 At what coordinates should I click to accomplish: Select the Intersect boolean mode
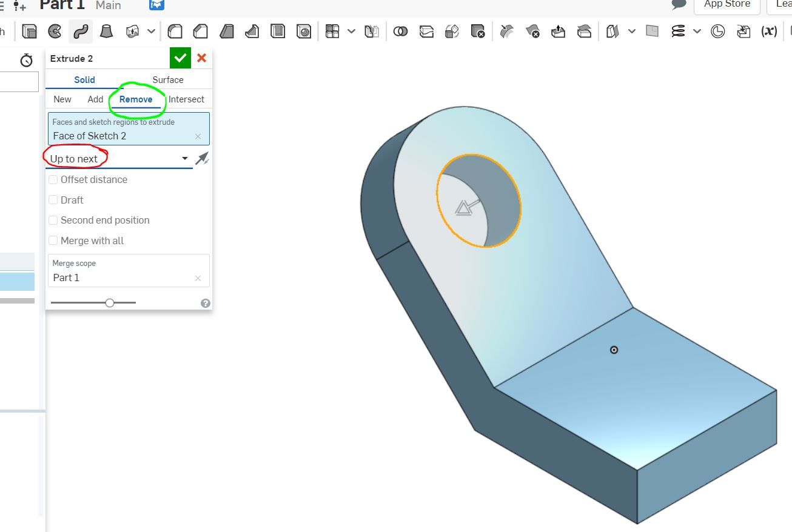186,99
